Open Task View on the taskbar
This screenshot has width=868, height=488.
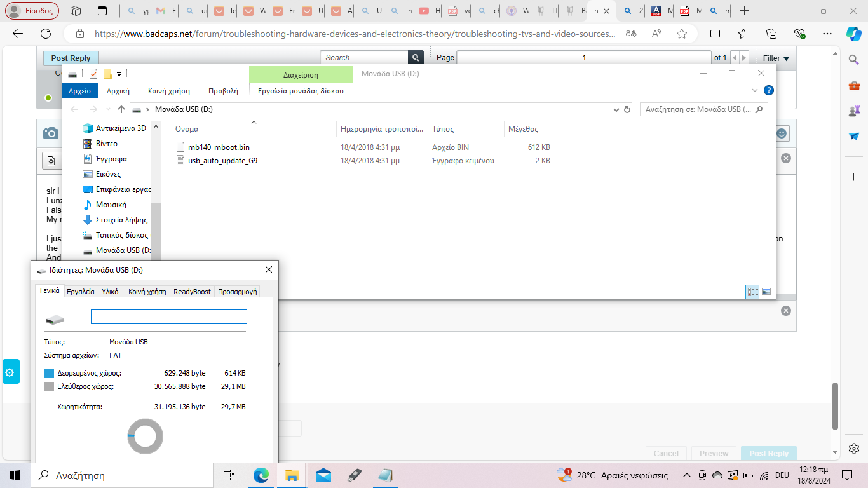tap(229, 475)
